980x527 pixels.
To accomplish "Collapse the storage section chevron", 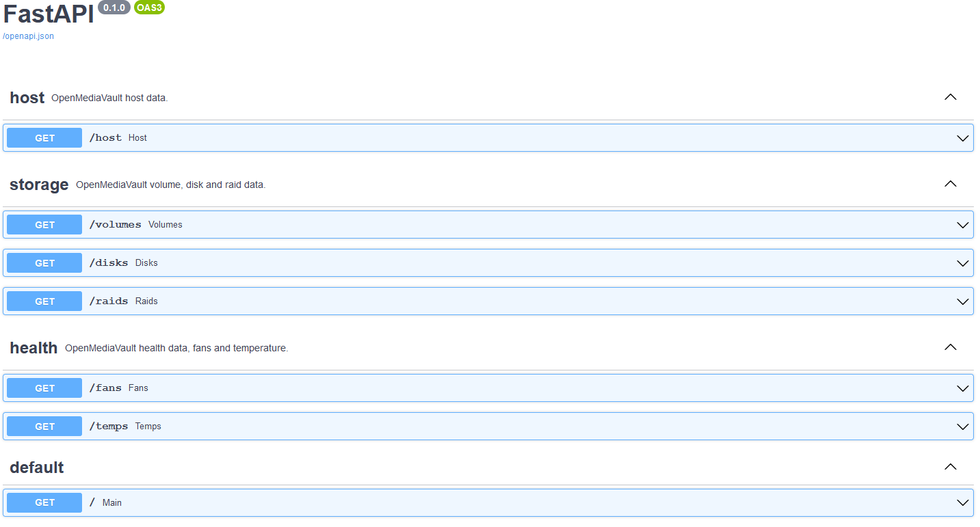I will pos(950,184).
